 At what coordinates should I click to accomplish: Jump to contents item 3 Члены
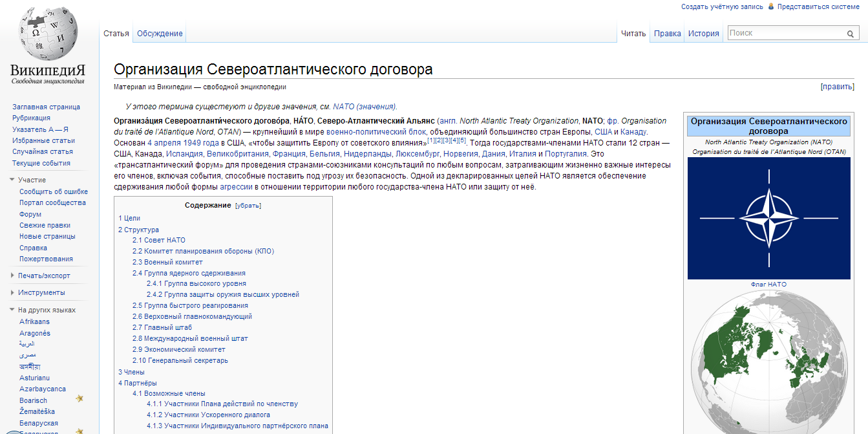(x=131, y=372)
